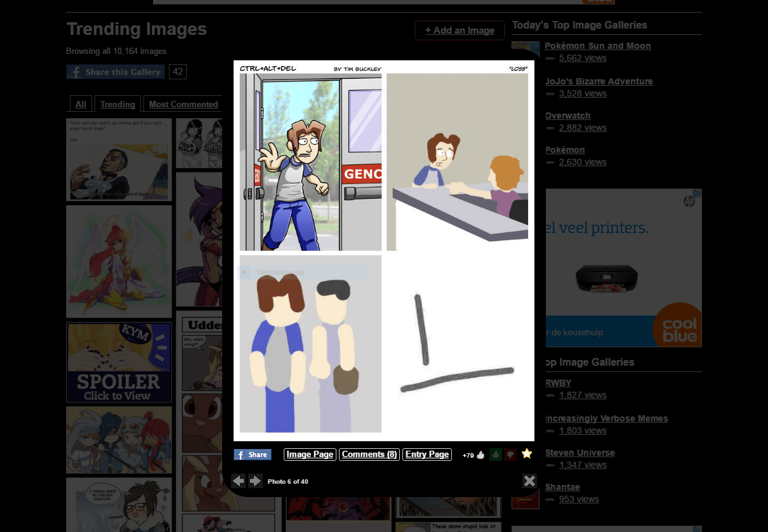Open the Image Page link
768x532 pixels.
310,455
